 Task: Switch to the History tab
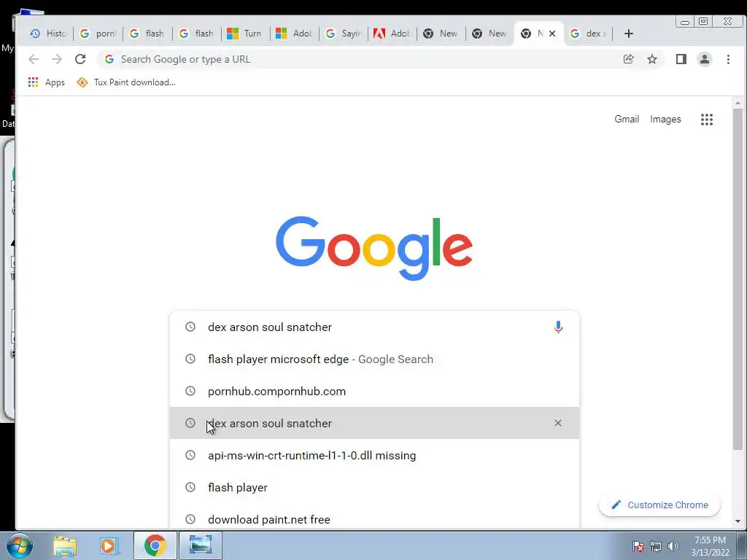[x=48, y=34]
